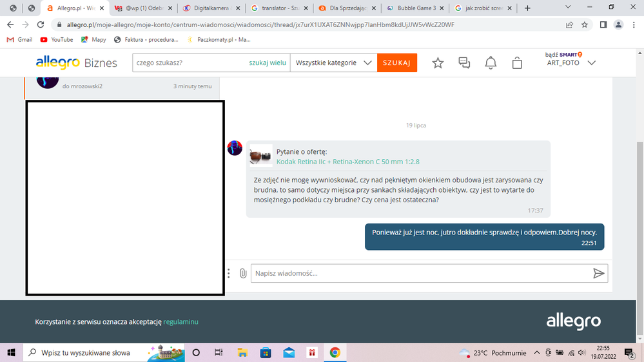Viewport: 644px width, 362px height.
Task: Reload the page with browser refresh icon
Action: pos(41,24)
